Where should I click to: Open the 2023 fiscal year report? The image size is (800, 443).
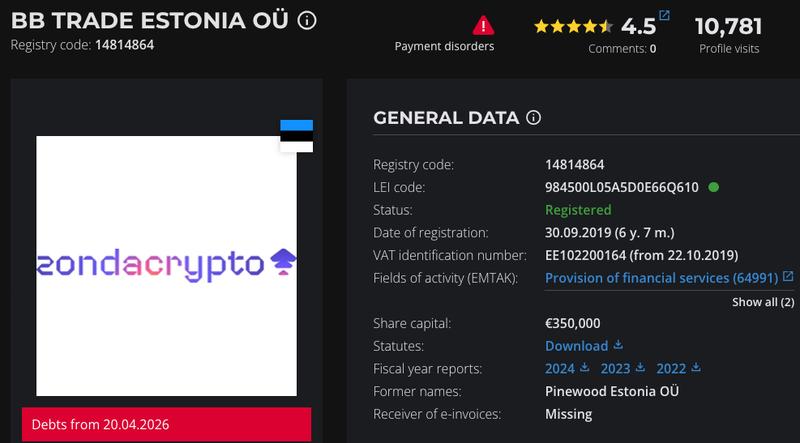tap(615, 368)
